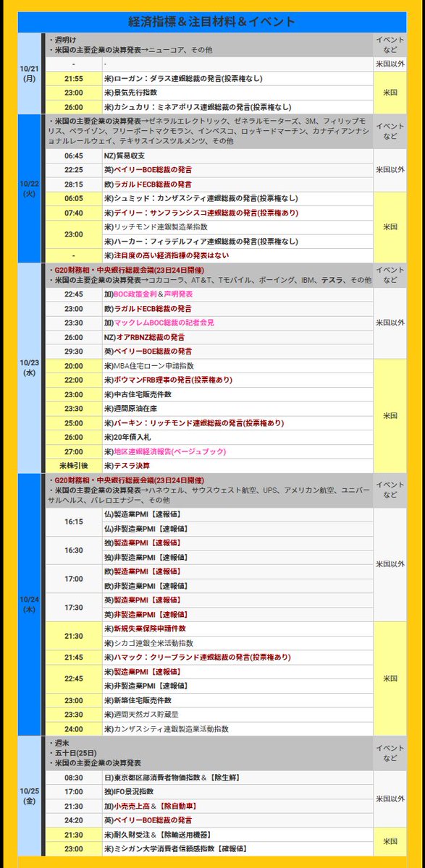The height and width of the screenshot is (868, 425).
Task: Click 米)耐久財受注 entry
Action: [x=237, y=834]
